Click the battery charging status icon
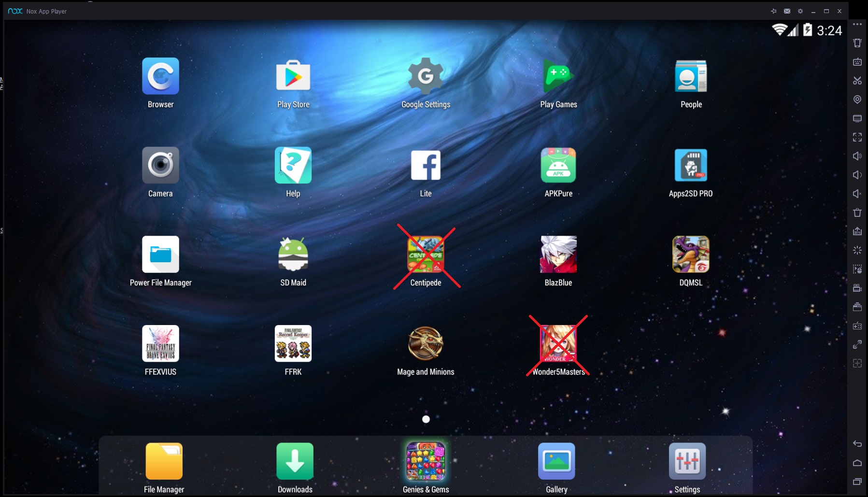868x497 pixels. click(808, 30)
